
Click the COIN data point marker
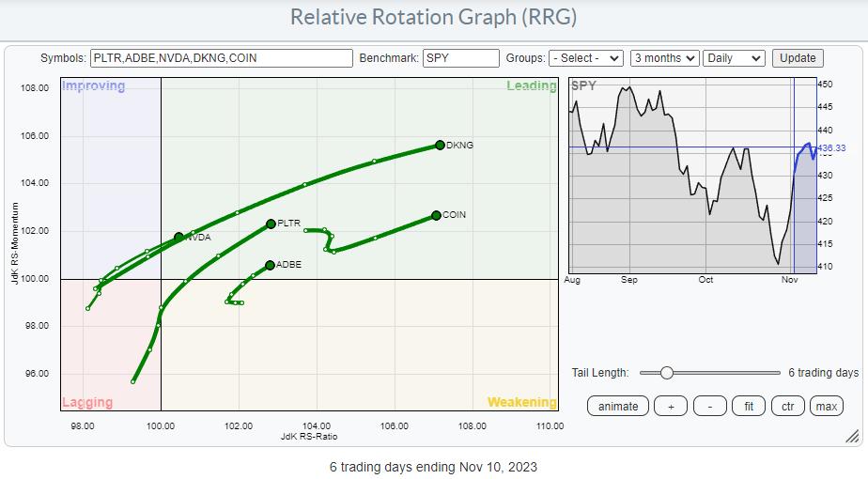[436, 215]
